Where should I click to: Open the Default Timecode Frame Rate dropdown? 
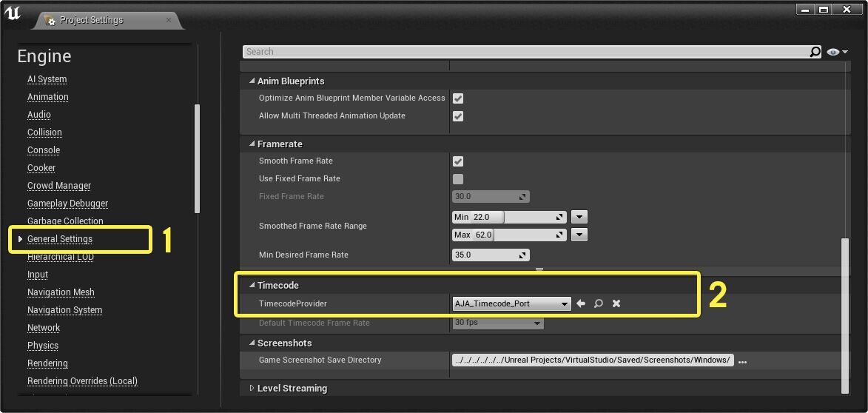click(x=498, y=323)
